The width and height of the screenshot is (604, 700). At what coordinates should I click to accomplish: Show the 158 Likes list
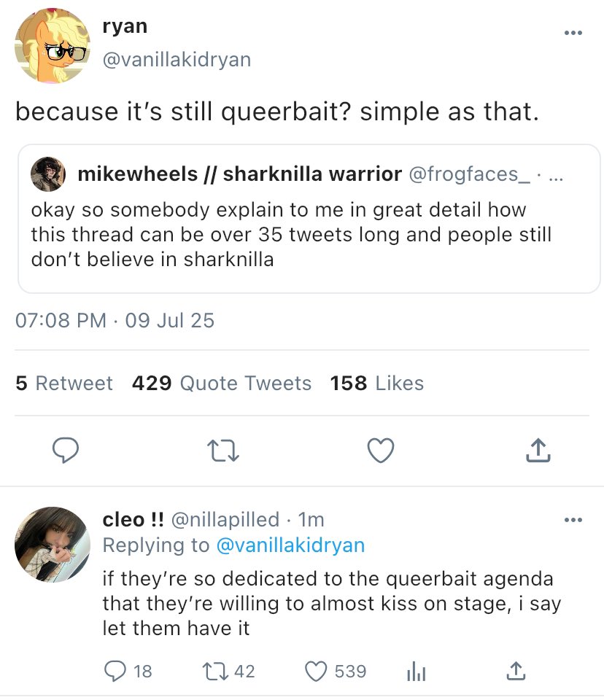(376, 384)
